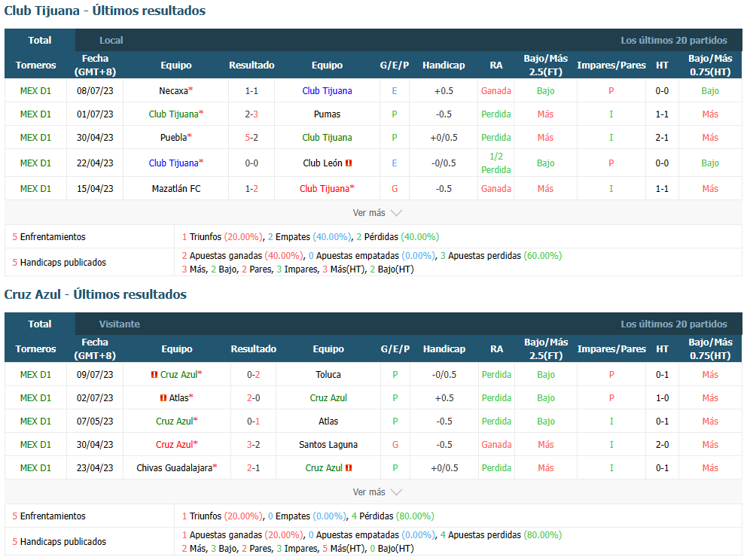
Task: Open 'Los últimos 20 partidos' in Cruz Azul table
Action: [x=674, y=324]
